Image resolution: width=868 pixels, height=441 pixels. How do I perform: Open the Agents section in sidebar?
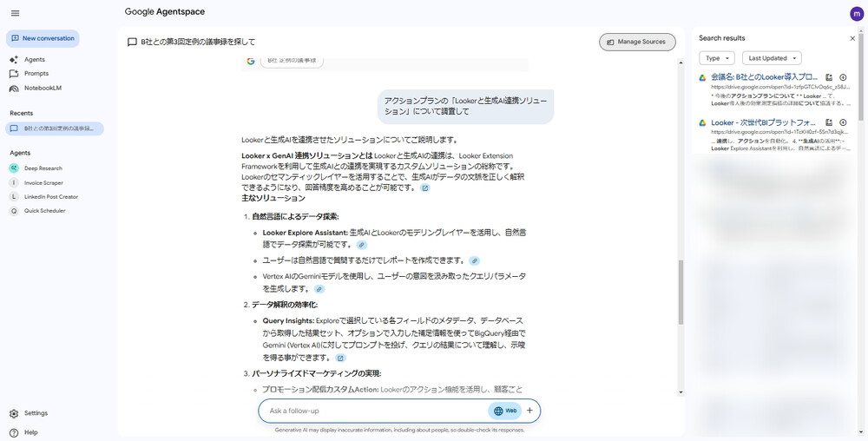pyautogui.click(x=35, y=60)
